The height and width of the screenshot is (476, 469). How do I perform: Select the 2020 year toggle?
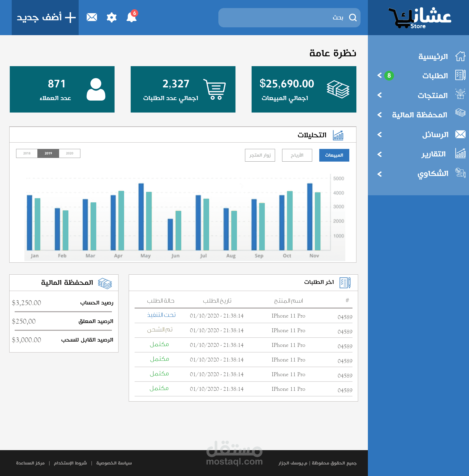coord(70,153)
